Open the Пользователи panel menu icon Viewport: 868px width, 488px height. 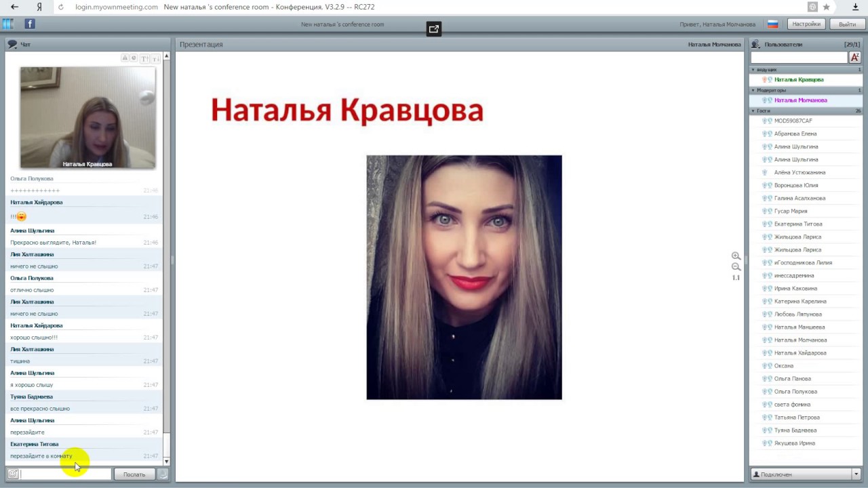(x=755, y=44)
